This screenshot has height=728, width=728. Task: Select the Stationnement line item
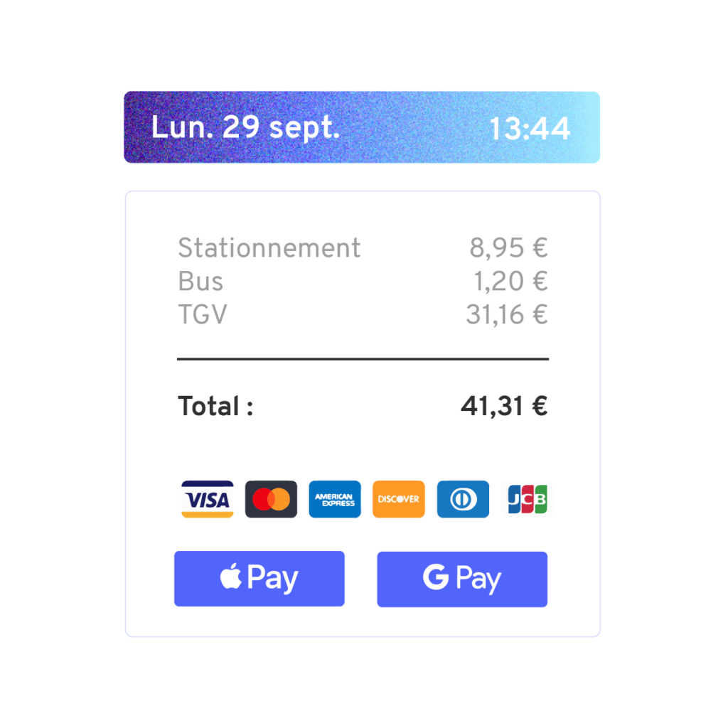362,247
